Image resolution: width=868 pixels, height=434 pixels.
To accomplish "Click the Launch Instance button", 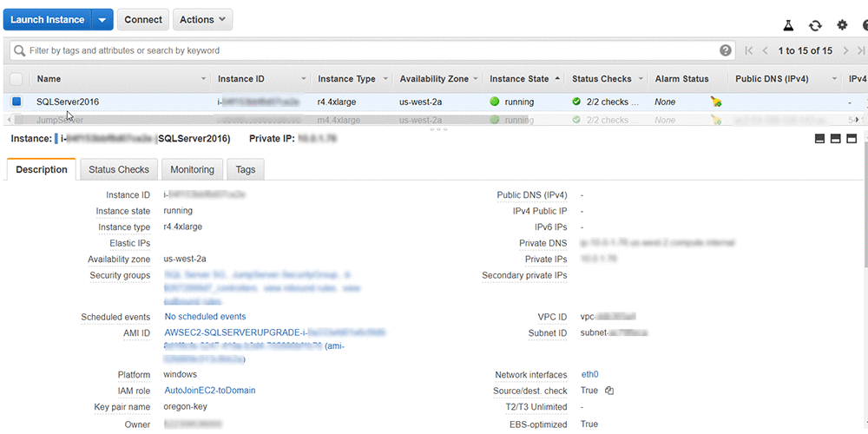I will [x=48, y=20].
